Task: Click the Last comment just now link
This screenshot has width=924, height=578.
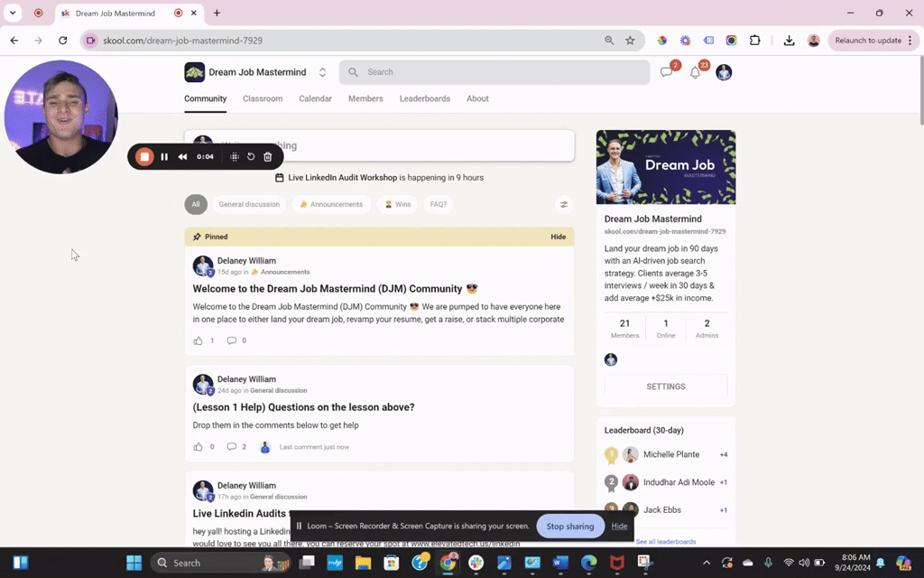Action: point(314,447)
